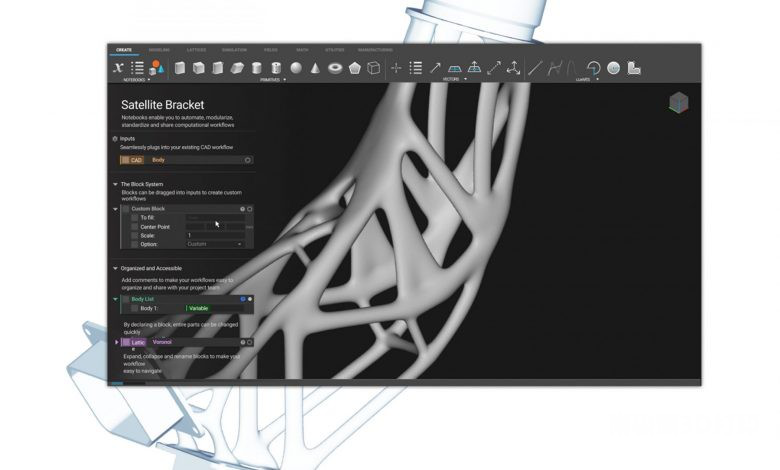Image resolution: width=780 pixels, height=470 pixels.
Task: Click the help icon on Lattice row
Action: click(243, 342)
